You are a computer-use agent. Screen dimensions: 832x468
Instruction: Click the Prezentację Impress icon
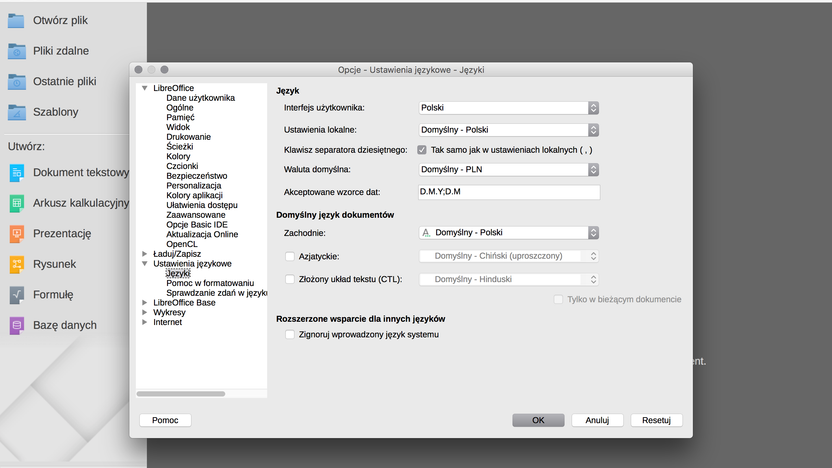click(16, 233)
